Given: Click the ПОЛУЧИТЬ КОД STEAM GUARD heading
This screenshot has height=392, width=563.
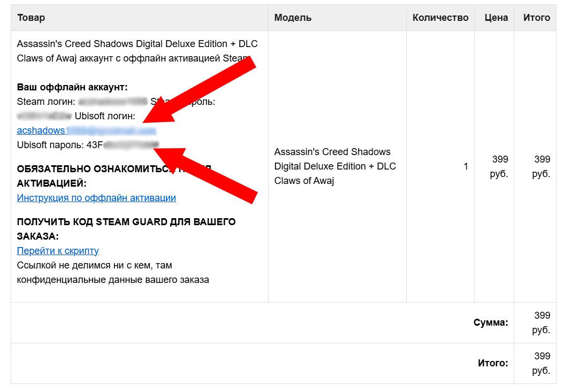Looking at the screenshot, I should click(x=126, y=222).
